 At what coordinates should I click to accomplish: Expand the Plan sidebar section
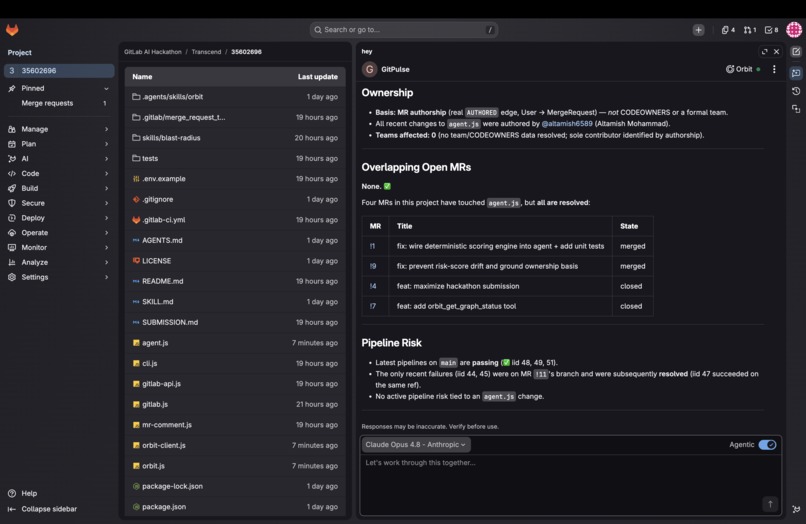point(59,144)
